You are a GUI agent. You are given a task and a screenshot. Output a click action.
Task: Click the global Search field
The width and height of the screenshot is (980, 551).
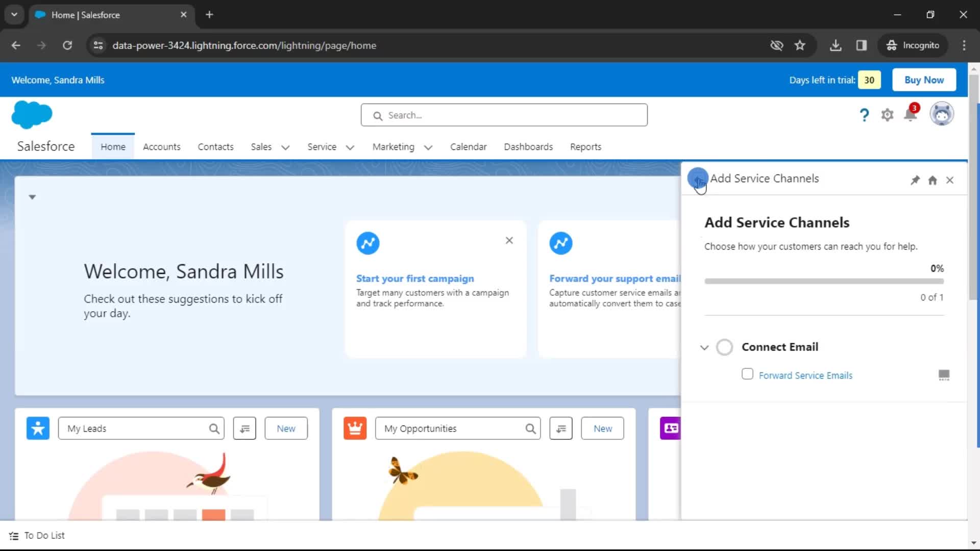[x=504, y=115]
